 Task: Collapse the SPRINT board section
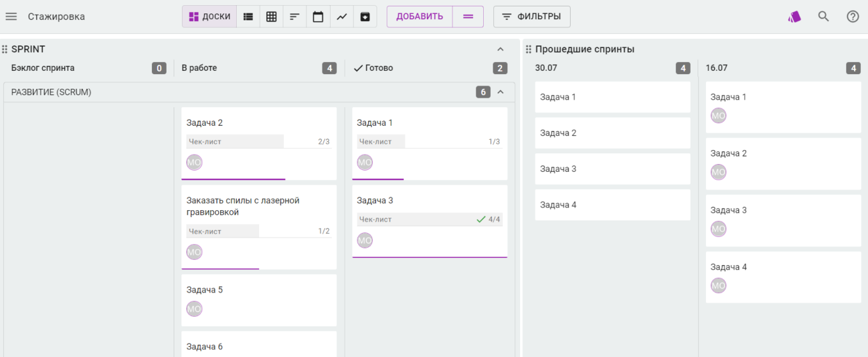pyautogui.click(x=500, y=49)
